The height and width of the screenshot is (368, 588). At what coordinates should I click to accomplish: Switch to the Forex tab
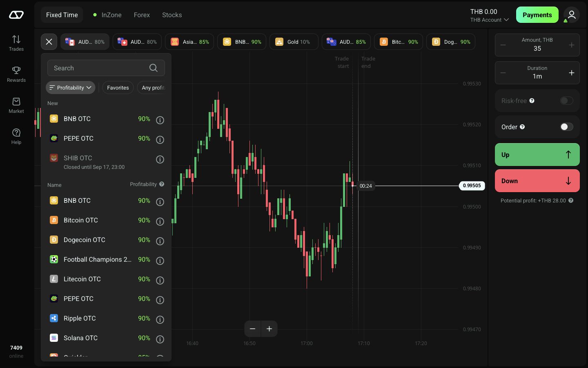[x=142, y=15]
